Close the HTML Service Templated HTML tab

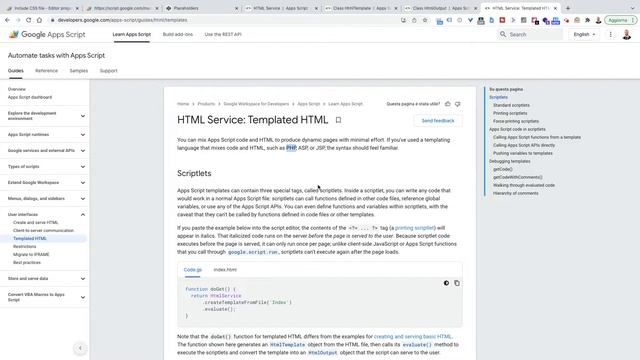tap(555, 8)
